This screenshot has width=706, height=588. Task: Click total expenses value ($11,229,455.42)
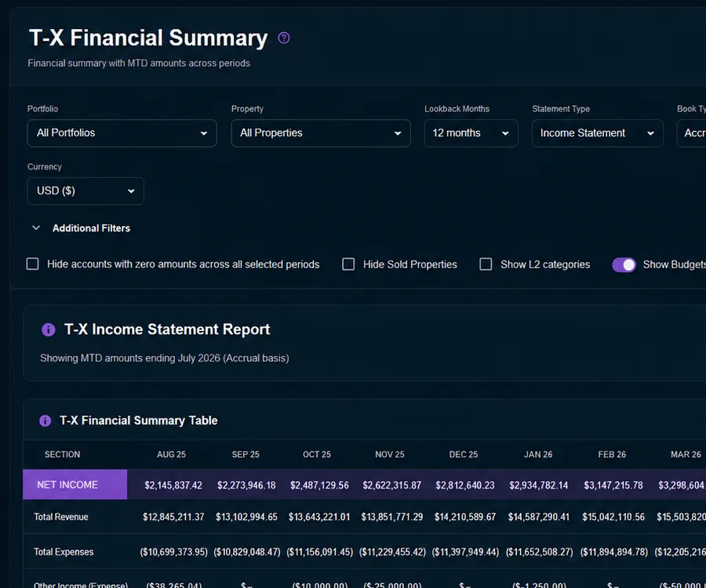coord(392,552)
